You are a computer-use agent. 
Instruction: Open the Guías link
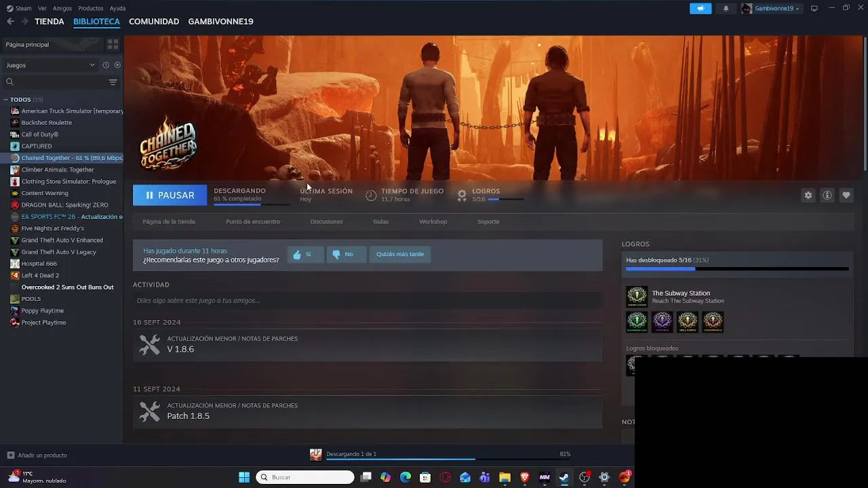coord(380,222)
